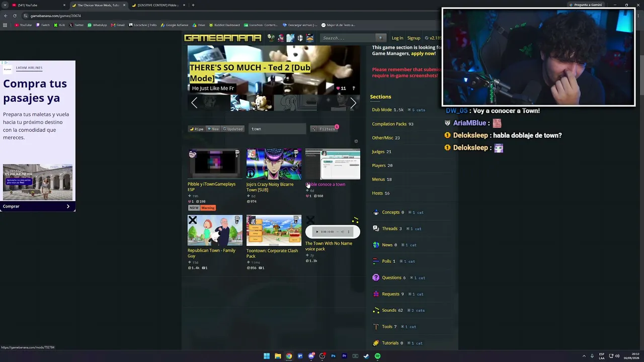The width and height of the screenshot is (644, 362).
Task: Open the Concepts section icon
Action: (x=376, y=212)
